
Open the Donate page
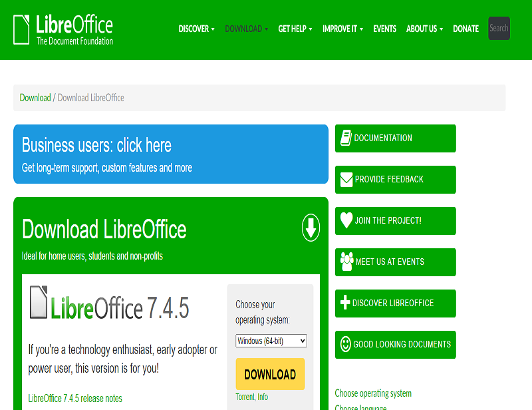pyautogui.click(x=466, y=29)
